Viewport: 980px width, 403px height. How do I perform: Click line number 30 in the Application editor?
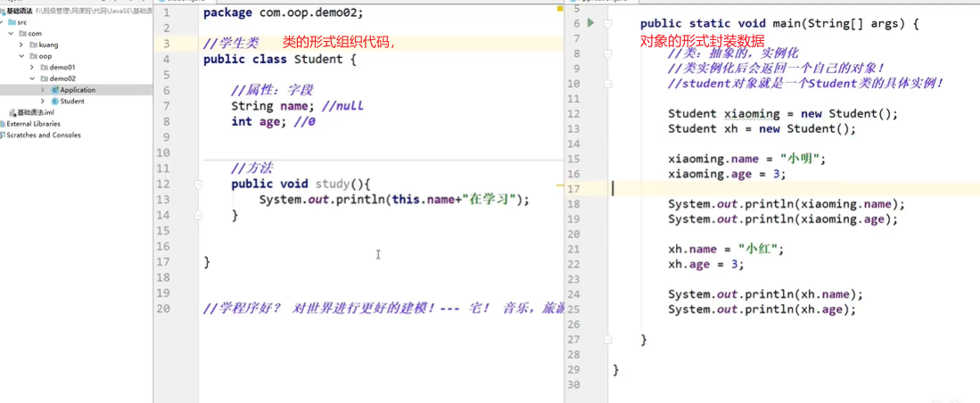click(574, 384)
